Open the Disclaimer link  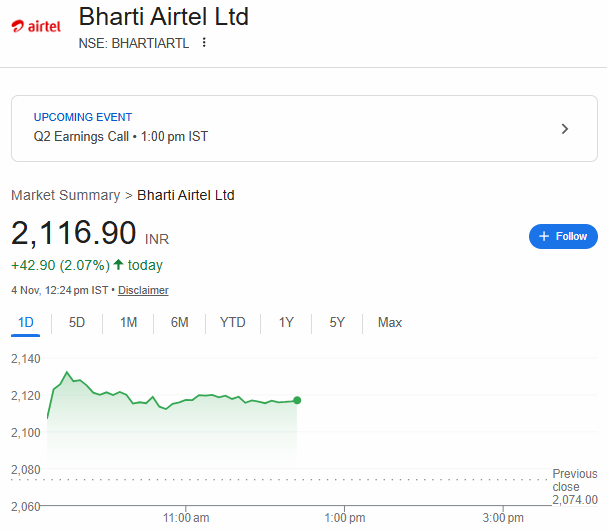pyautogui.click(x=143, y=290)
